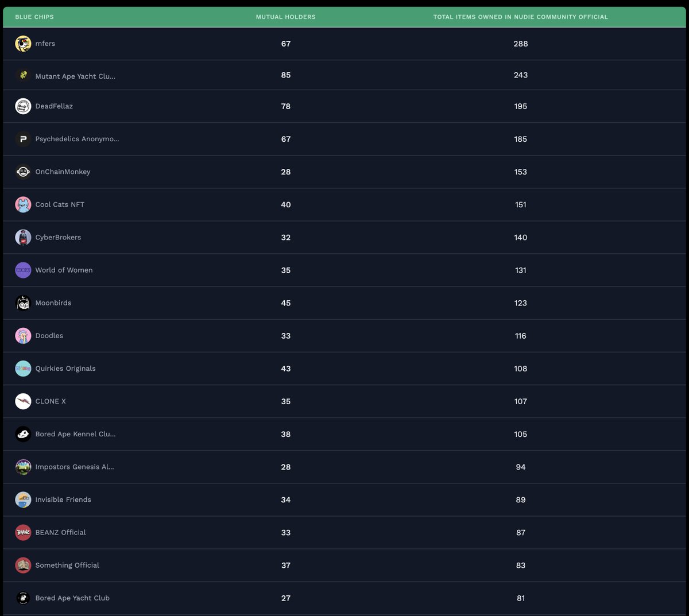689x616 pixels.
Task: Open the CLONE X collection name
Action: point(51,401)
